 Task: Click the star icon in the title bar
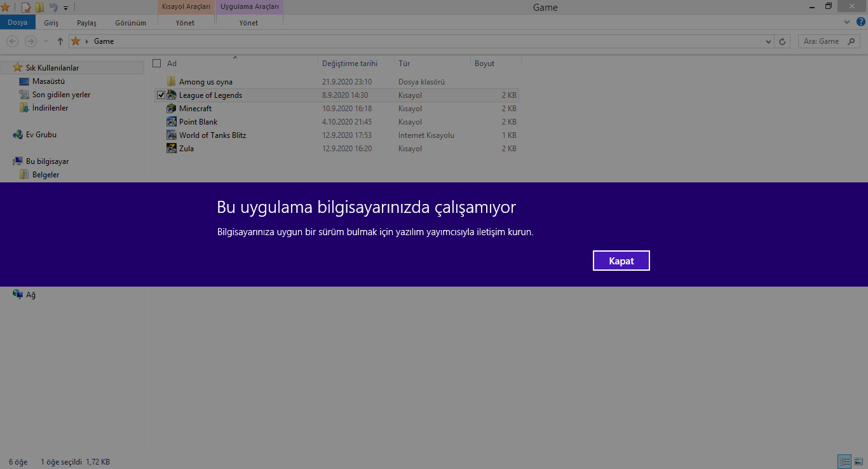click(5, 8)
